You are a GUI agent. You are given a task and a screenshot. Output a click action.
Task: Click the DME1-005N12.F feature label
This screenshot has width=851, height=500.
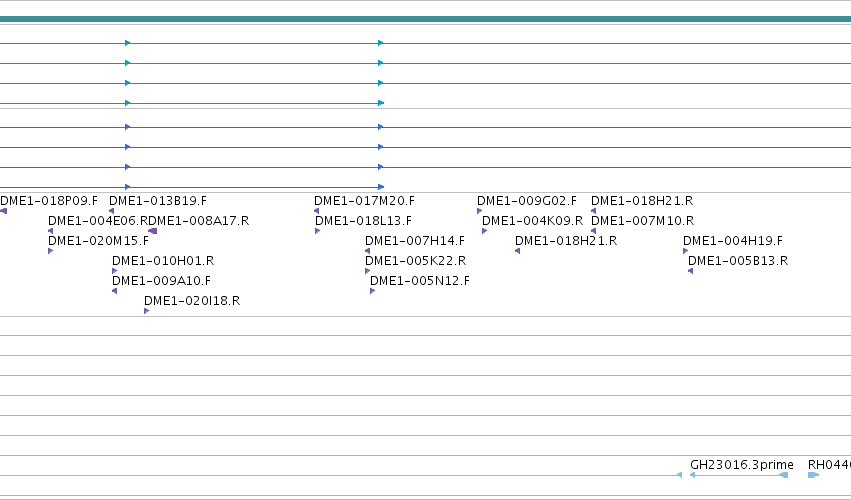[x=420, y=281]
